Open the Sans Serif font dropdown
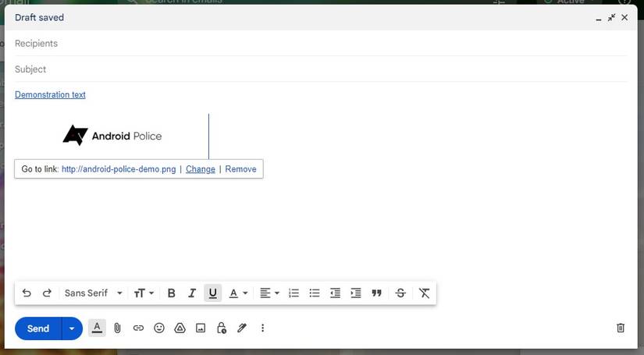 pyautogui.click(x=94, y=293)
